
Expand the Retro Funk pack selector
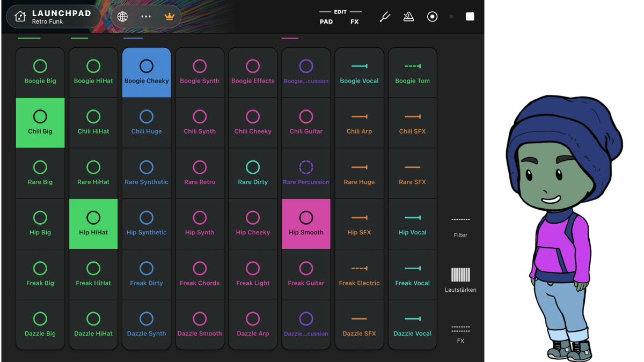61,17
